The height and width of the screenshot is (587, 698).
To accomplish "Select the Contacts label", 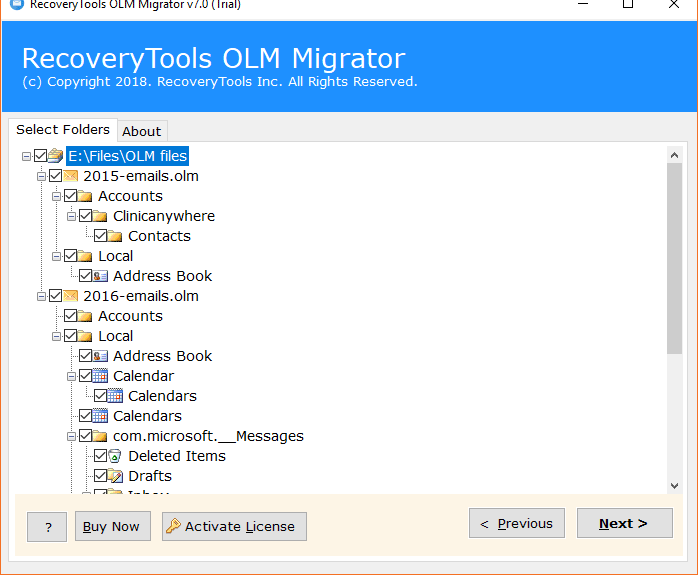I will point(159,236).
